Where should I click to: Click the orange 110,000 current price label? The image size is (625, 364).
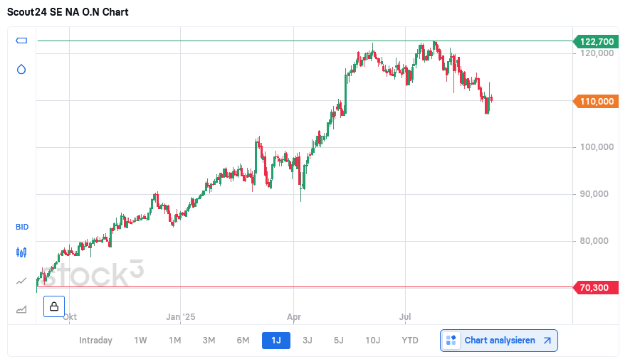(x=597, y=102)
